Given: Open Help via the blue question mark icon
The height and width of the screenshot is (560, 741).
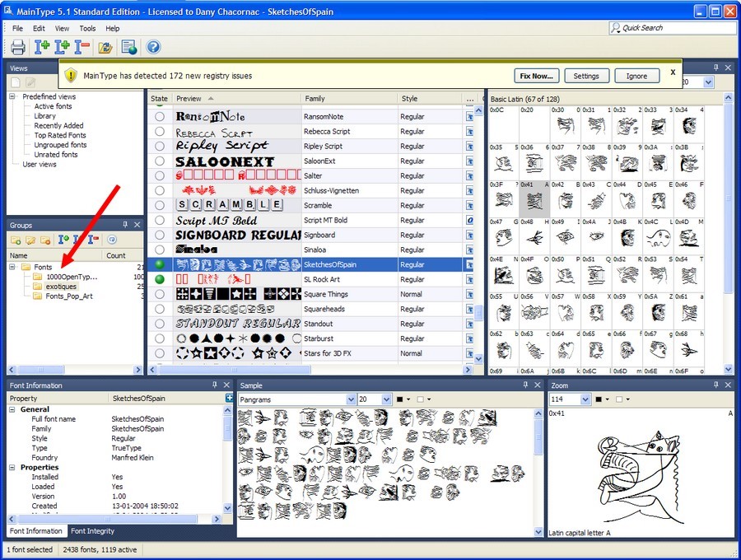Looking at the screenshot, I should tap(153, 47).
